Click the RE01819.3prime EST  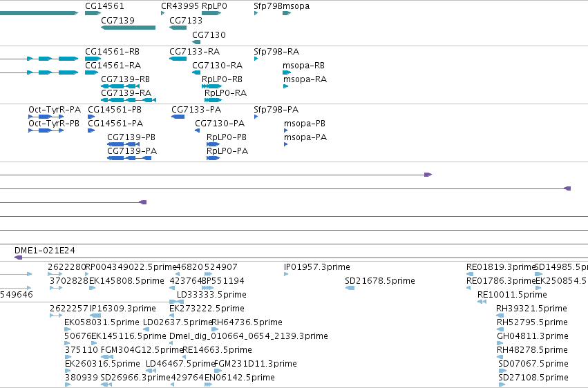pyautogui.click(x=469, y=274)
